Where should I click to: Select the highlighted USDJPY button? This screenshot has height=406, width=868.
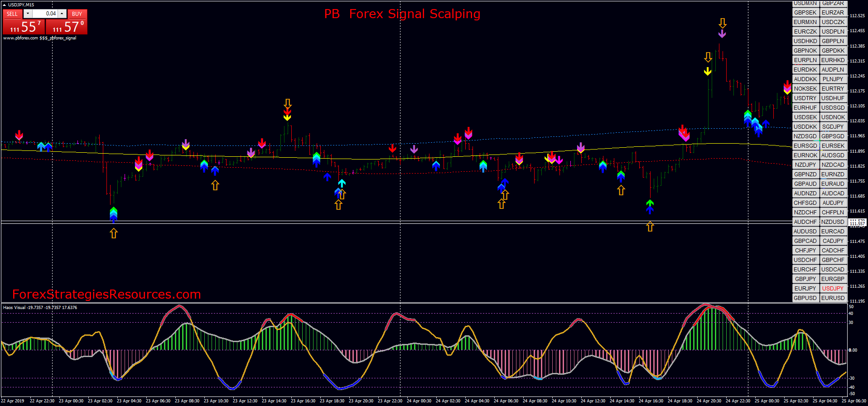pos(833,288)
